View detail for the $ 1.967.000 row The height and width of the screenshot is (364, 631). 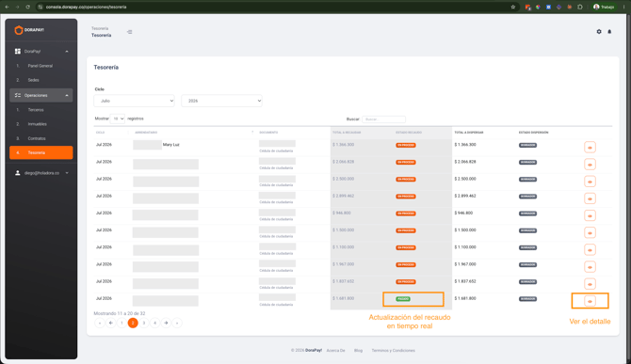tap(590, 267)
